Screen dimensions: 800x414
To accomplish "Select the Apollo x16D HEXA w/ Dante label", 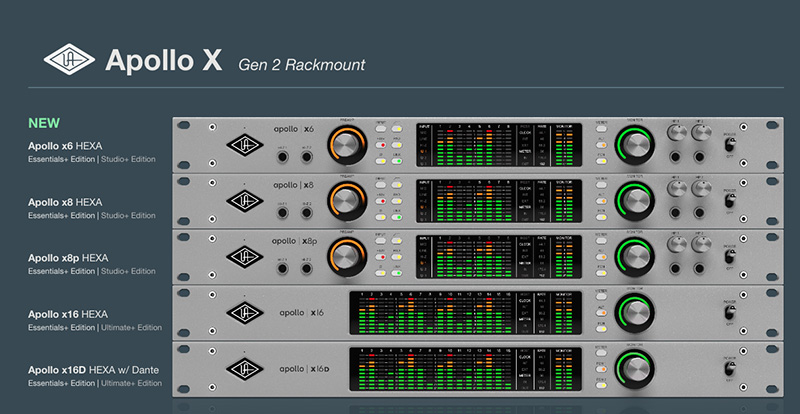I will 94,372.
